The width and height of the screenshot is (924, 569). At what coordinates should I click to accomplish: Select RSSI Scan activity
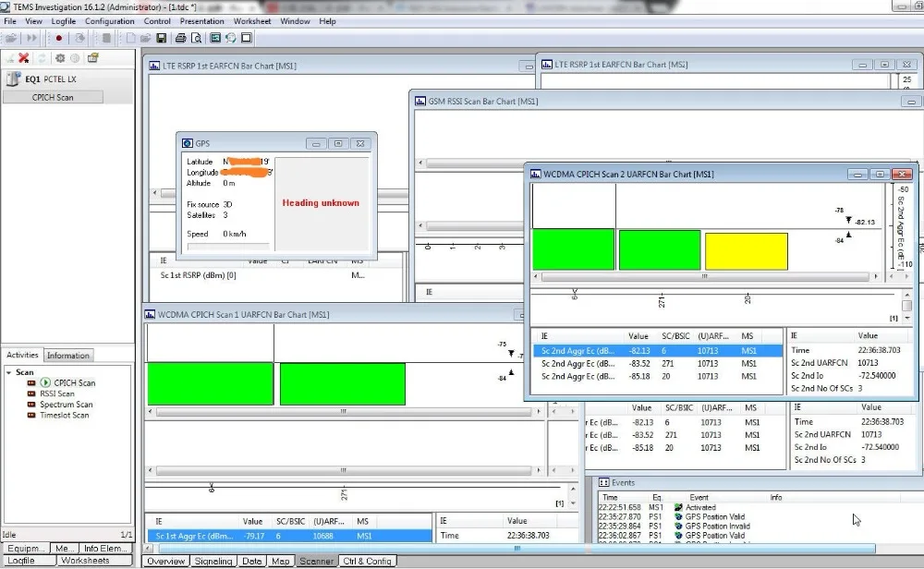(56, 393)
